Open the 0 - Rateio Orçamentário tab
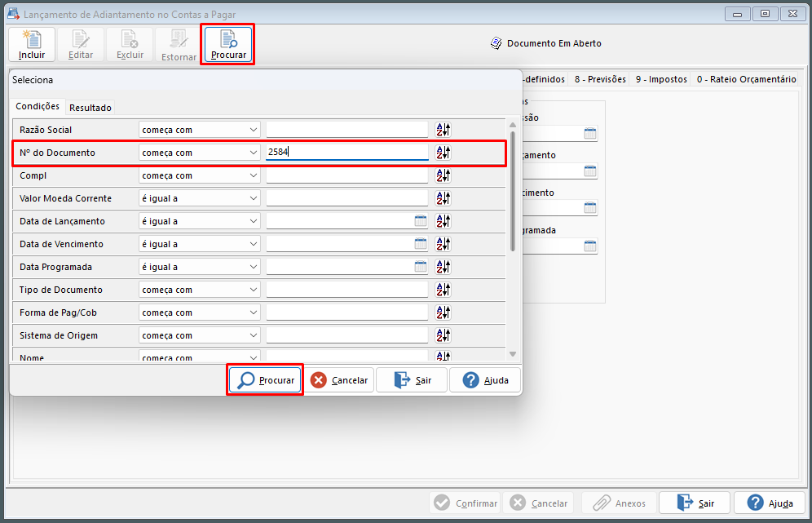 746,79
